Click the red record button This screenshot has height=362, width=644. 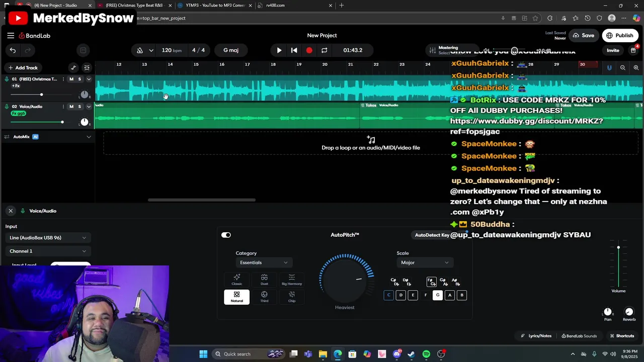click(x=309, y=50)
